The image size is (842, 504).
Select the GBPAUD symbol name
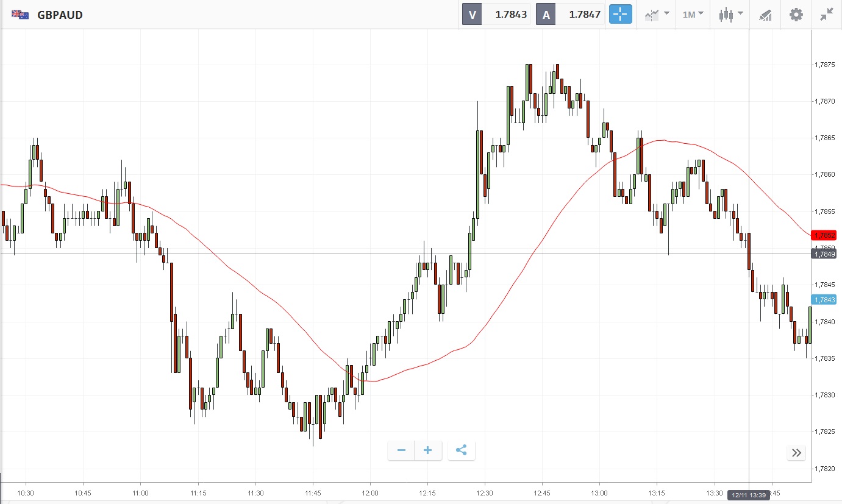coord(60,15)
